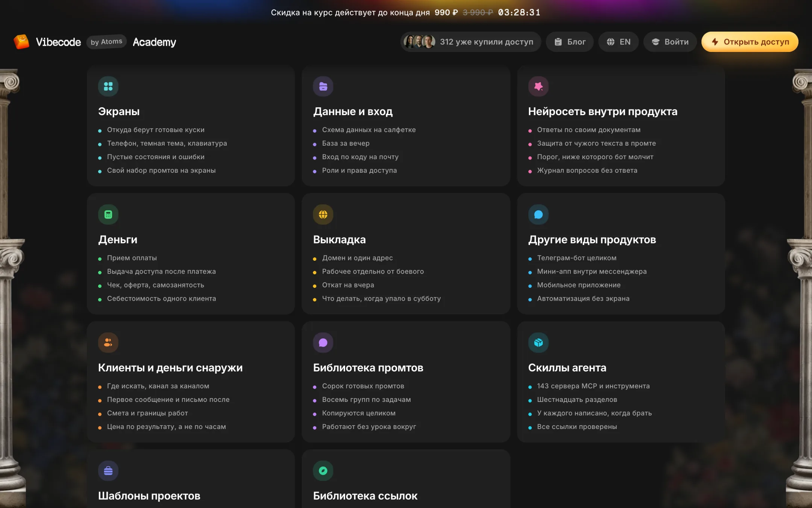Click Другие виды продуктов heading
This screenshot has height=508, width=812.
pos(592,240)
